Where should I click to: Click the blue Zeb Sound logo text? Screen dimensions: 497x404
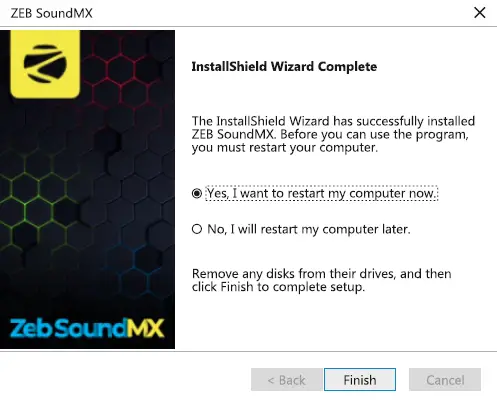68,328
